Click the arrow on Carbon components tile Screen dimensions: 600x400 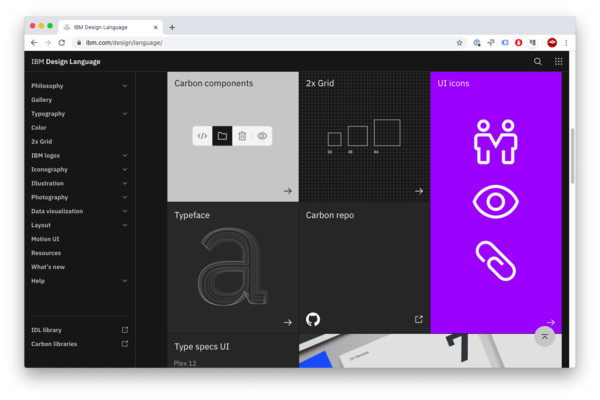coord(288,191)
